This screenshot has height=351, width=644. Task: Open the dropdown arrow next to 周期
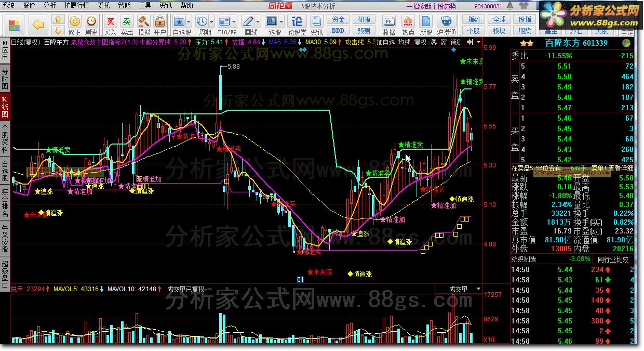212,22
